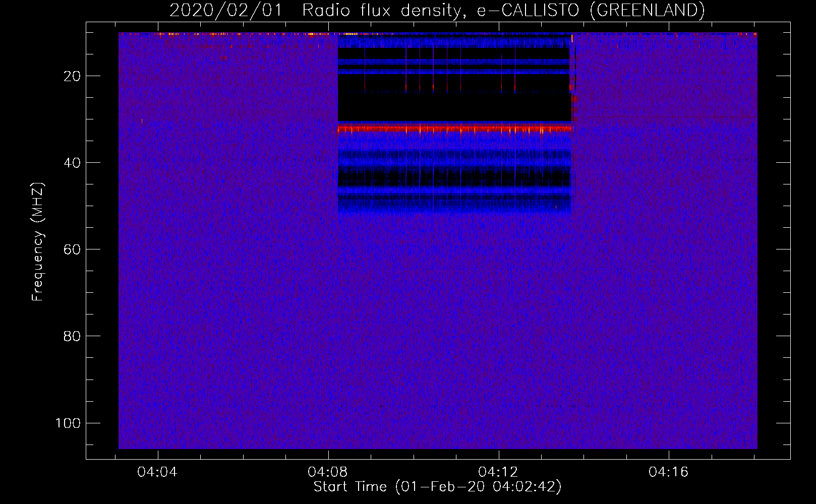Image resolution: width=816 pixels, height=504 pixels.
Task: Click the '04:12' time tick label
Action: click(498, 472)
